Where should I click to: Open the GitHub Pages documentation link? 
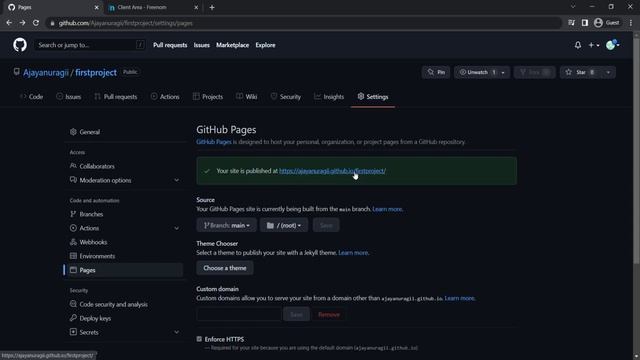click(213, 142)
